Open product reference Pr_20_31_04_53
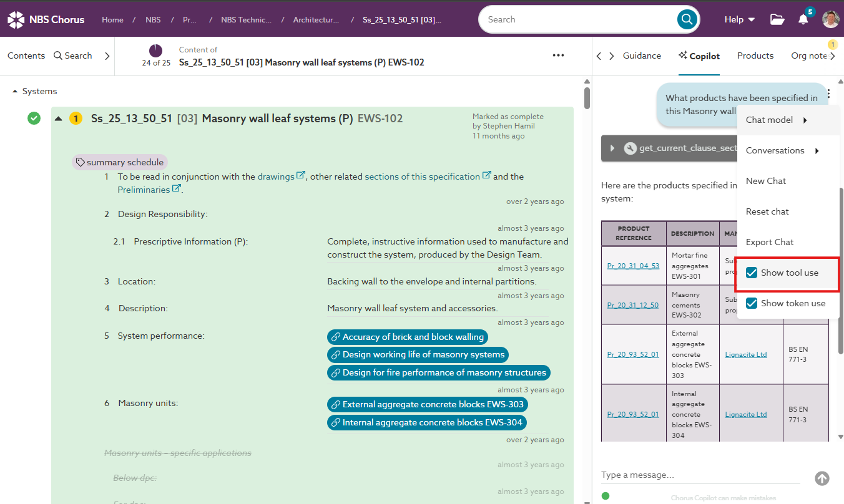Screen dimensions: 844x504 tap(633, 266)
